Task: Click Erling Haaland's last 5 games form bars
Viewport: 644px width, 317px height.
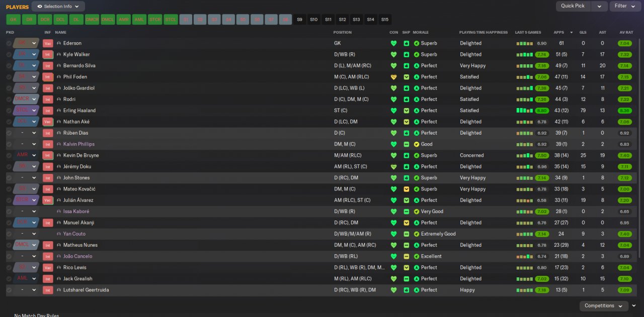Action: [x=524, y=111]
